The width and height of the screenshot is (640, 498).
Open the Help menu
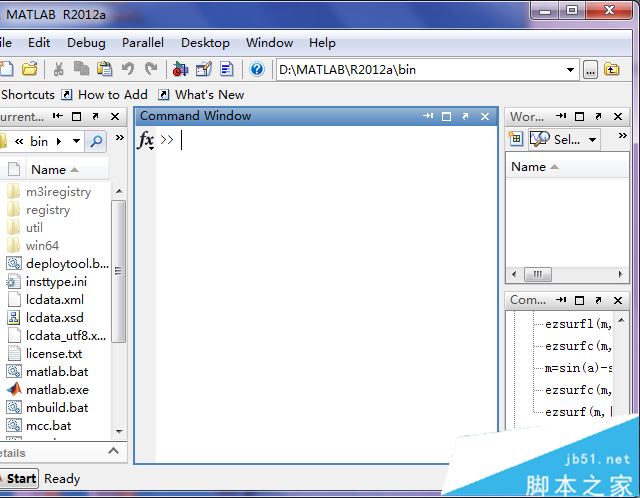[322, 42]
